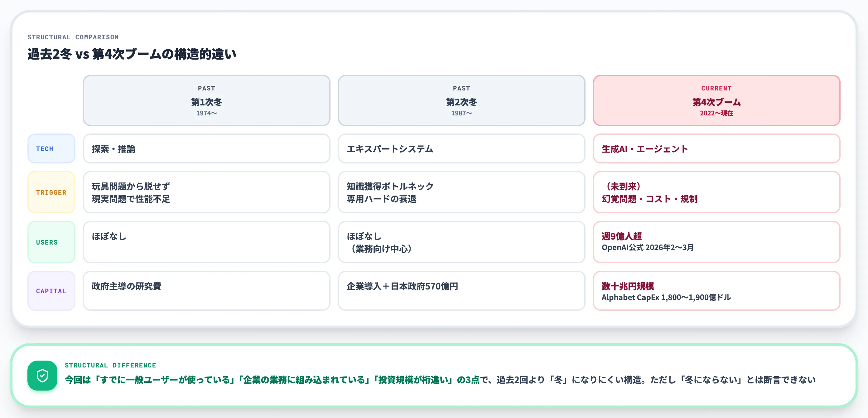Click the STRUCTURAL COMPARISON label
The width and height of the screenshot is (868, 418).
[x=73, y=37]
